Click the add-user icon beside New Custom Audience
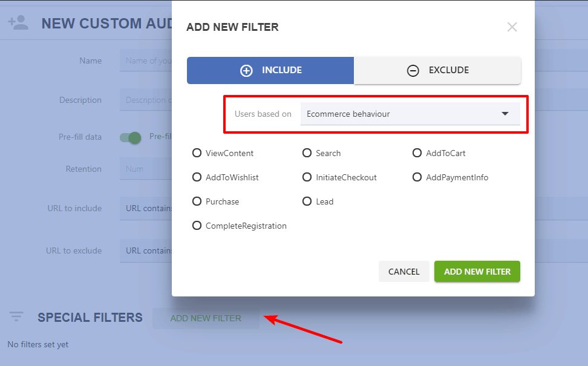The image size is (588, 366). [18, 23]
